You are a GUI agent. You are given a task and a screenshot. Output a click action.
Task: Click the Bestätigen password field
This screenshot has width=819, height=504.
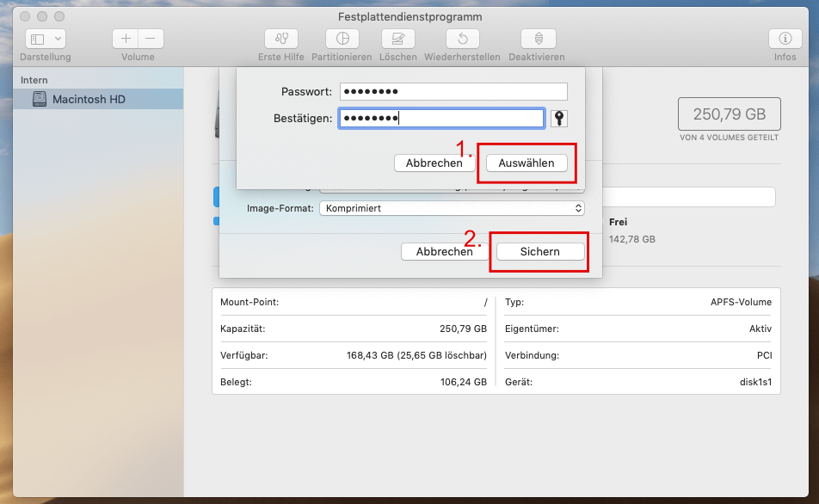(x=441, y=119)
